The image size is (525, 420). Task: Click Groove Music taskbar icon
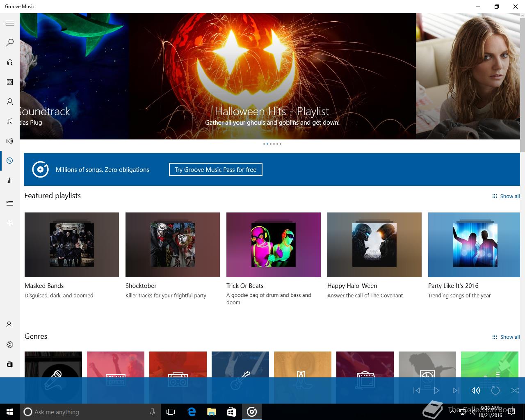(252, 412)
